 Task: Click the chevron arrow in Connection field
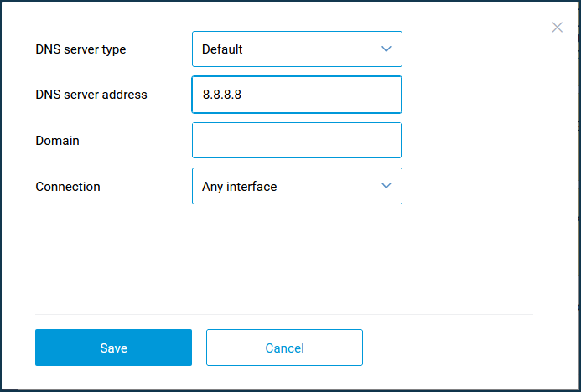pyautogui.click(x=386, y=186)
